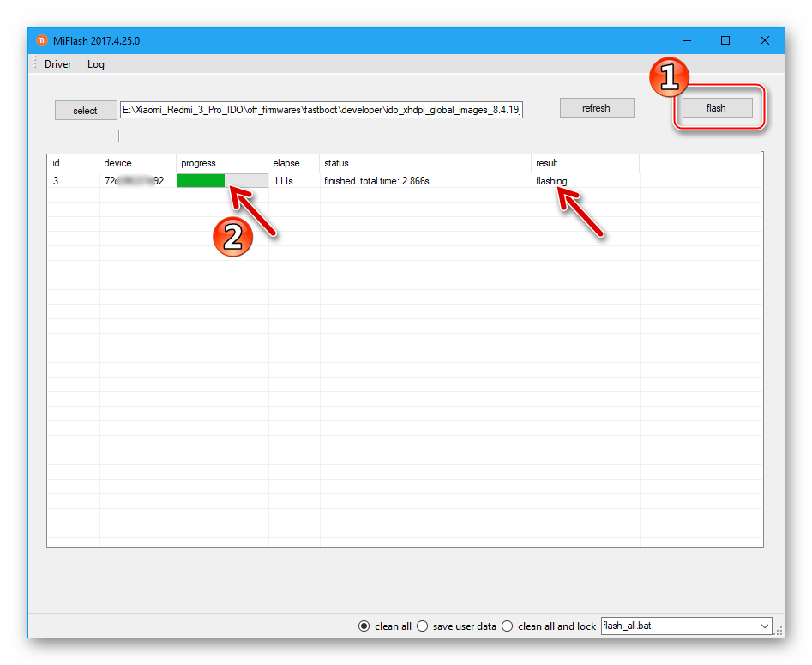Maximize the MiFlash window
812x665 pixels.
[725, 40]
